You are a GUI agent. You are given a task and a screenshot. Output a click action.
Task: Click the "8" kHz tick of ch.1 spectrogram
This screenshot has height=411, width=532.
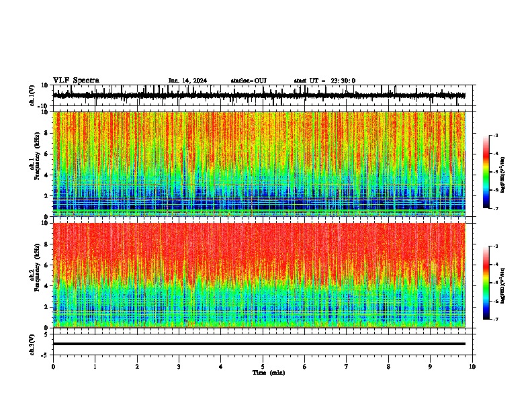47,133
